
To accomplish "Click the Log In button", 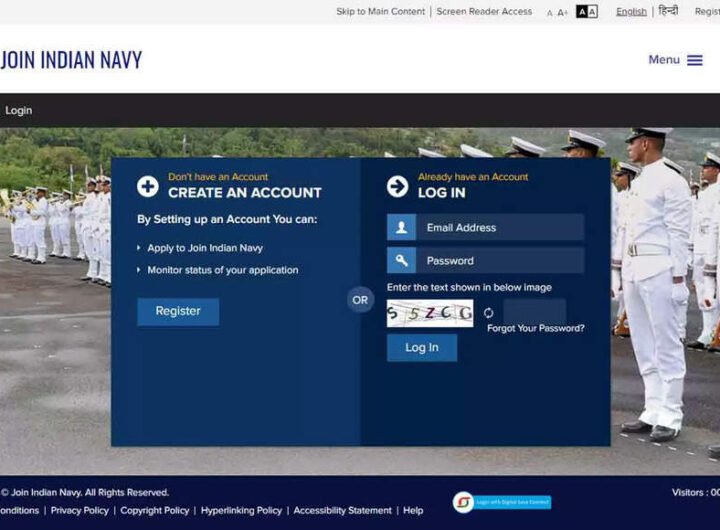I will pyautogui.click(x=422, y=348).
